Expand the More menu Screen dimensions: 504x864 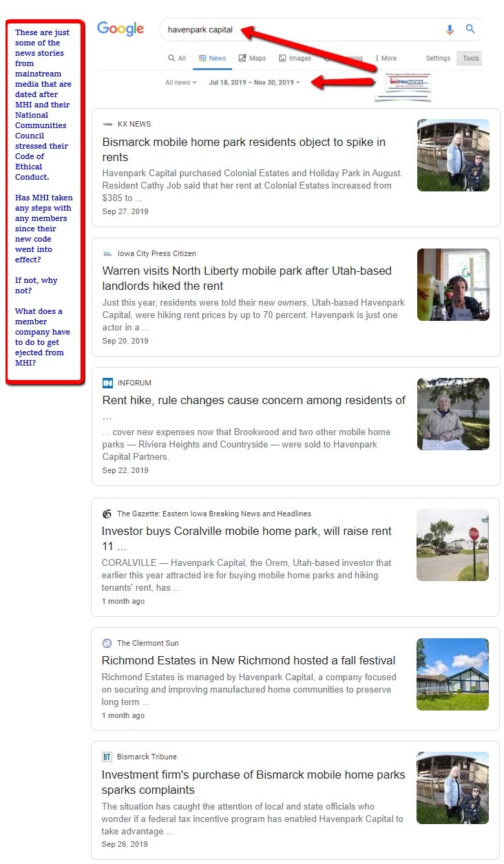click(386, 59)
